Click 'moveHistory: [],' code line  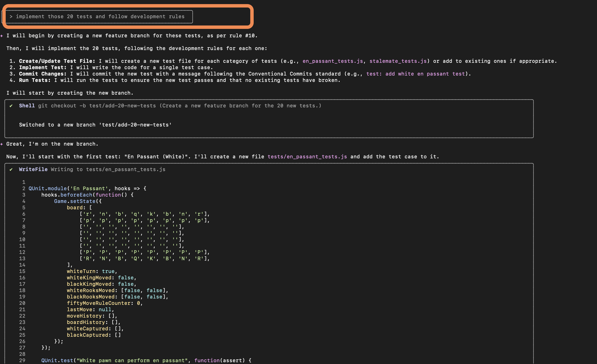coord(92,316)
